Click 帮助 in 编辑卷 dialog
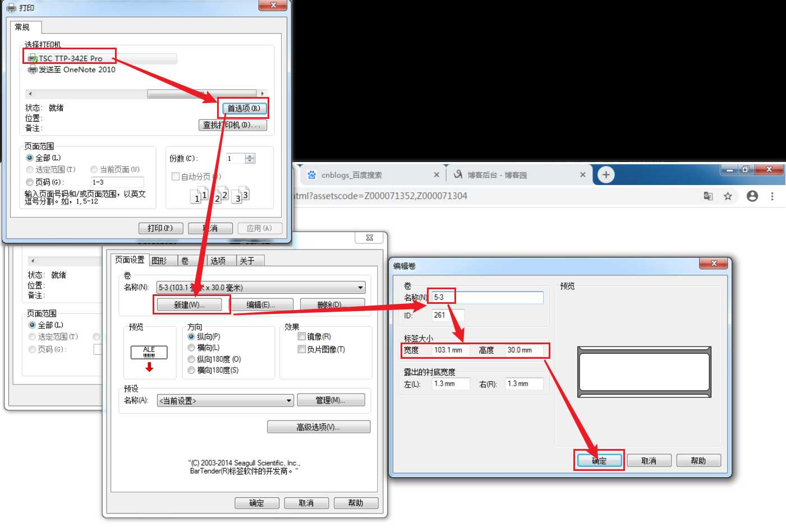This screenshot has height=532, width=786. 698,461
